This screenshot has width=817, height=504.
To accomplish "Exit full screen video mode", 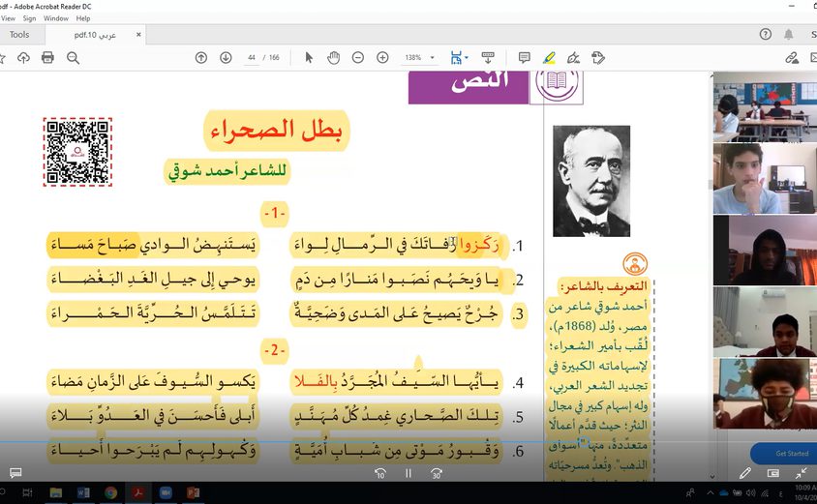I will pyautogui.click(x=802, y=473).
